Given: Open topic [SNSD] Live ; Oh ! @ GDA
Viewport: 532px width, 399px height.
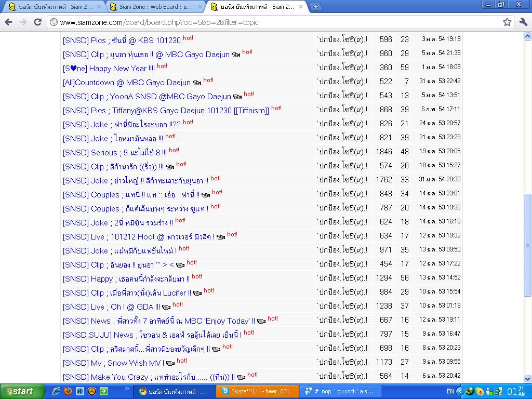Looking at the screenshot, I should [111, 307].
